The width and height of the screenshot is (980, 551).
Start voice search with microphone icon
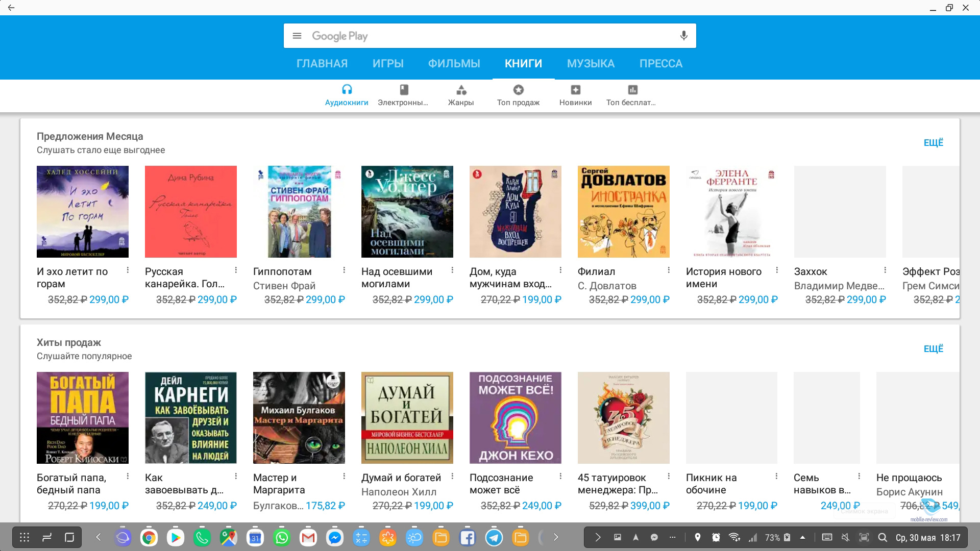(x=683, y=36)
